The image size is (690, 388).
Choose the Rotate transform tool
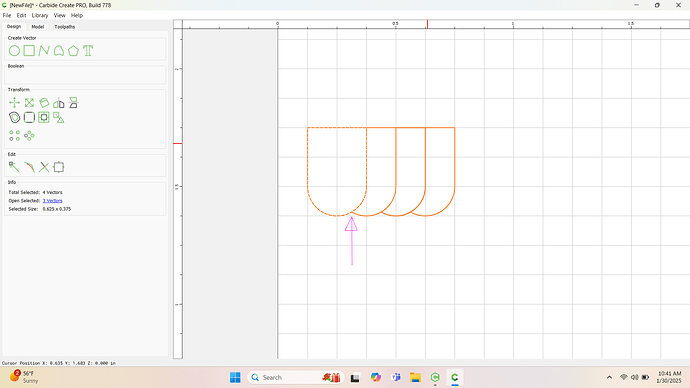pyautogui.click(x=44, y=103)
